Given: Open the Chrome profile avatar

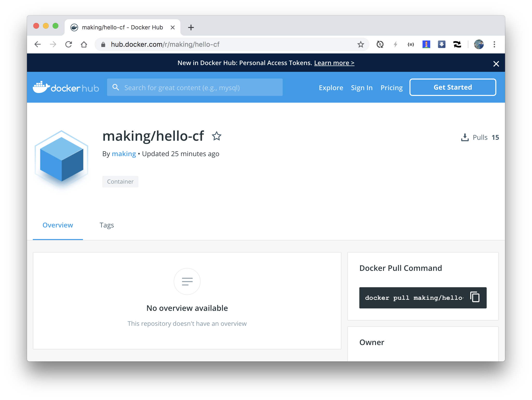Looking at the screenshot, I should tap(479, 44).
